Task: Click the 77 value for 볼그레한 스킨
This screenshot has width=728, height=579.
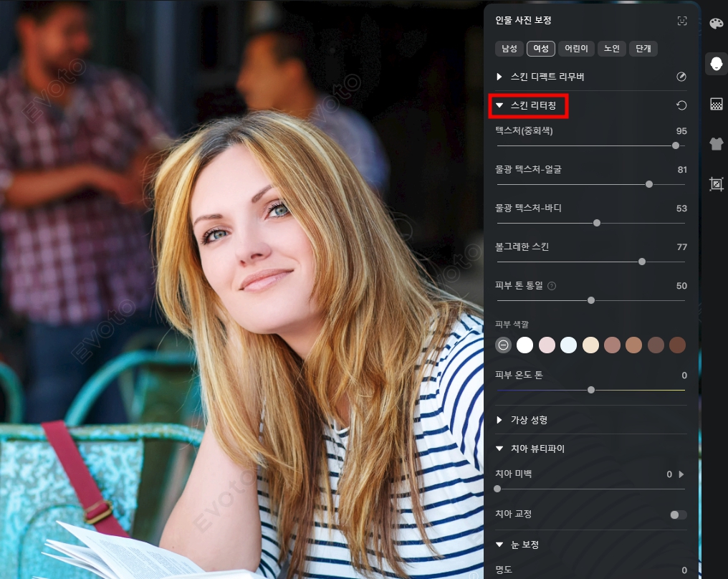Action: coord(681,247)
